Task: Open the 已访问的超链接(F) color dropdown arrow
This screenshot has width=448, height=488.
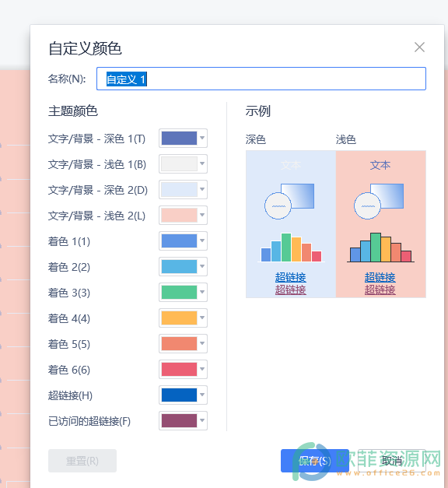Action: [202, 420]
